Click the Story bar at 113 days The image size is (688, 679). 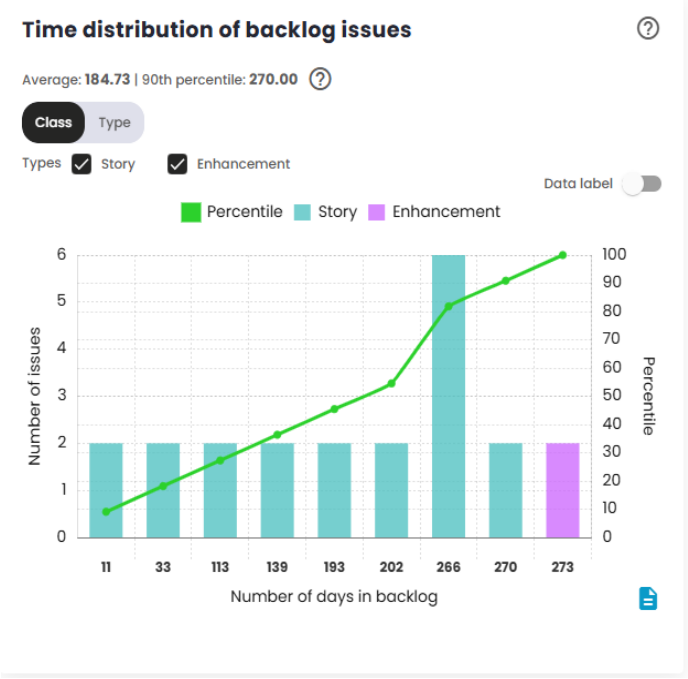[220, 490]
